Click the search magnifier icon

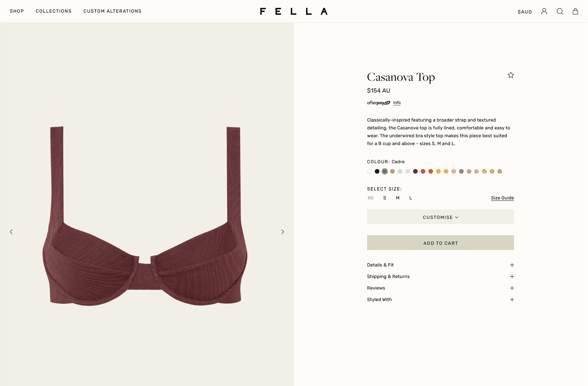pos(560,11)
